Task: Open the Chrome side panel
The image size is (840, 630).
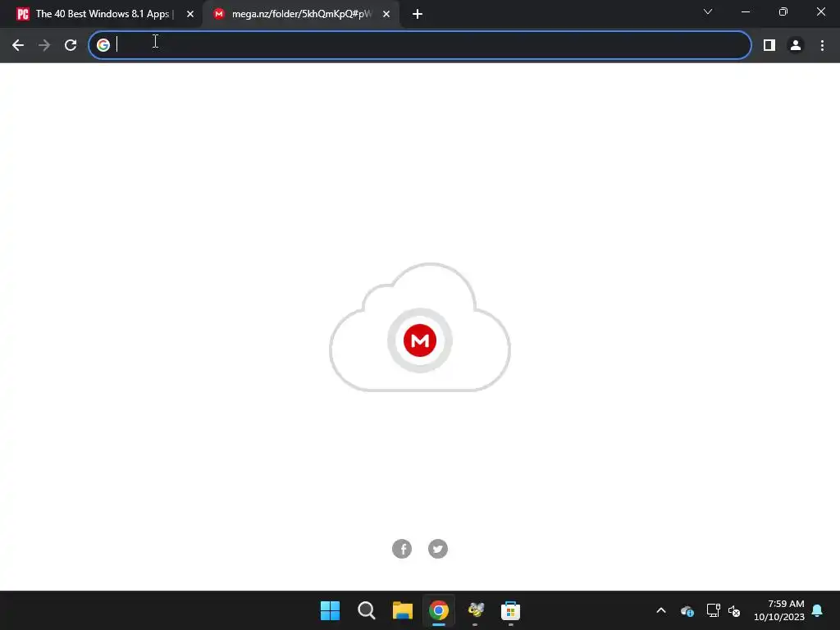Action: coord(769,45)
